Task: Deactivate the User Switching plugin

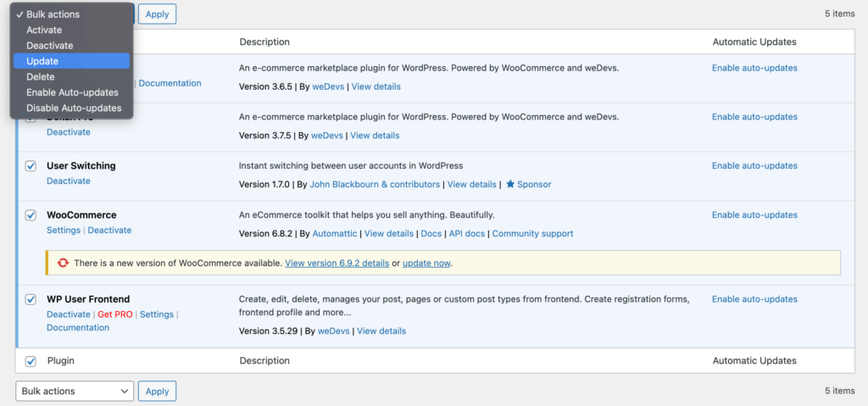Action: coord(68,181)
